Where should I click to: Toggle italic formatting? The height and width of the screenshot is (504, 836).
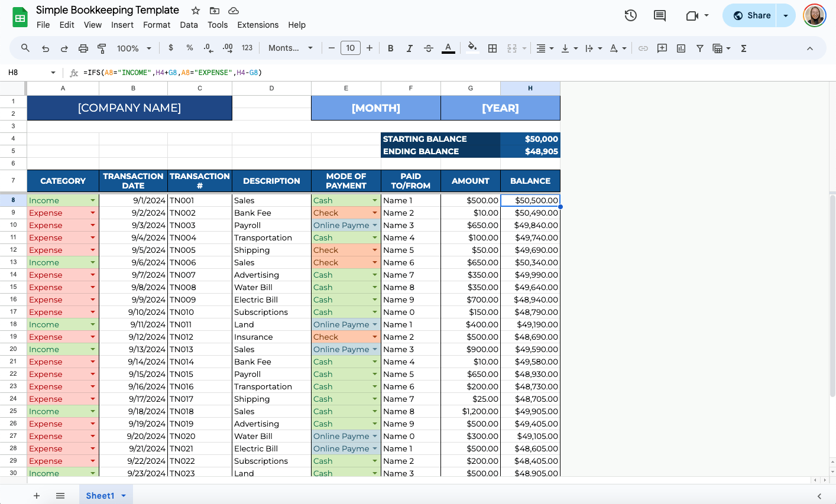click(409, 48)
